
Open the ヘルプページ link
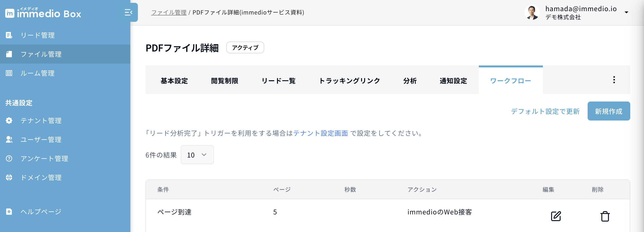(x=41, y=212)
